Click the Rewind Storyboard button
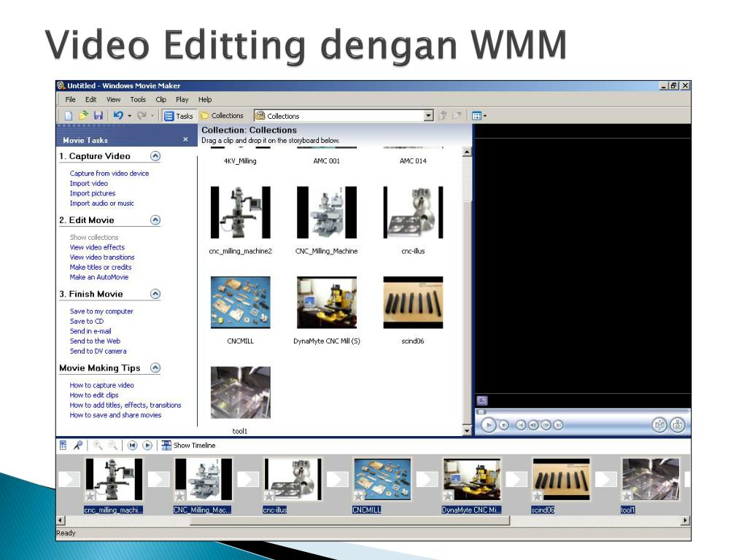Viewport: 747px width, 560px height. click(133, 446)
